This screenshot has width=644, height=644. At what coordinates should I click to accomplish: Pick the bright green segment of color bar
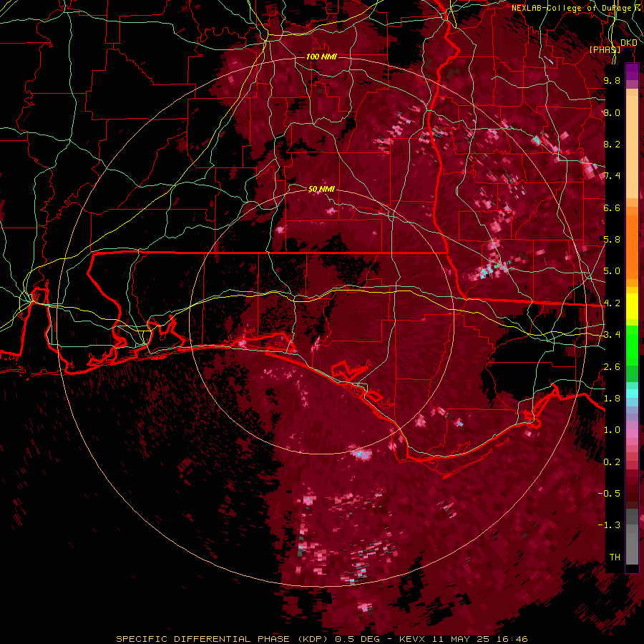(632, 345)
